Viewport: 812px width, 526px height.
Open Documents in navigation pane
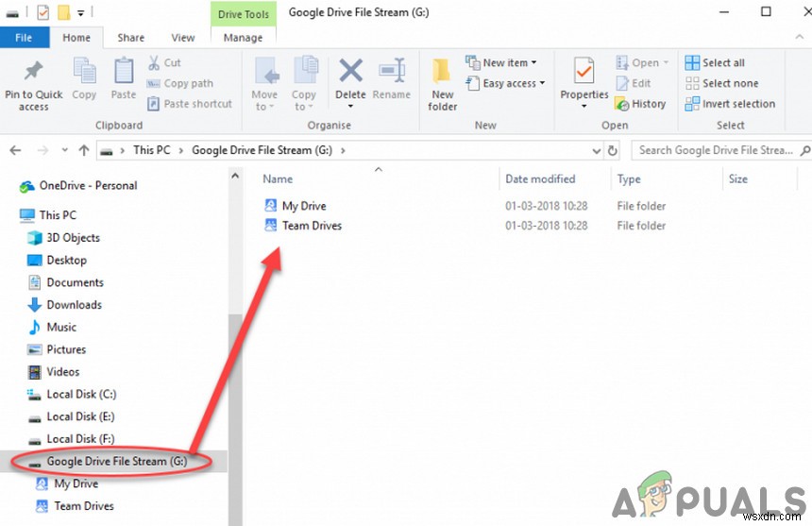coord(65,282)
